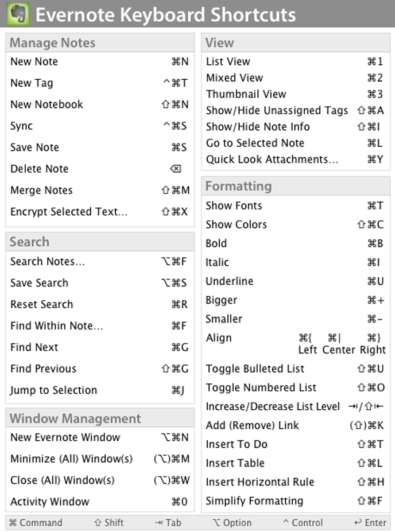Click the Shift arrow symbol in legend
Screen dimensions: 395x532
click(98, 523)
